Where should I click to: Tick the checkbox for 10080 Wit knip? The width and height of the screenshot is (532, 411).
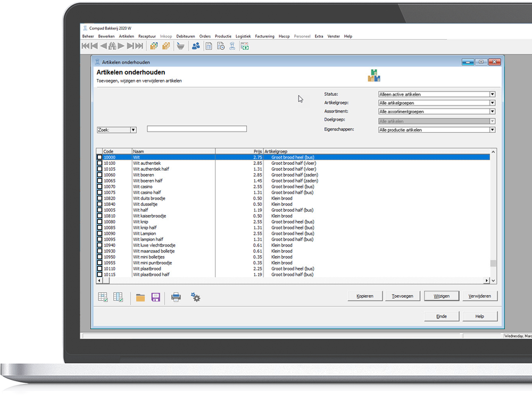click(x=99, y=222)
